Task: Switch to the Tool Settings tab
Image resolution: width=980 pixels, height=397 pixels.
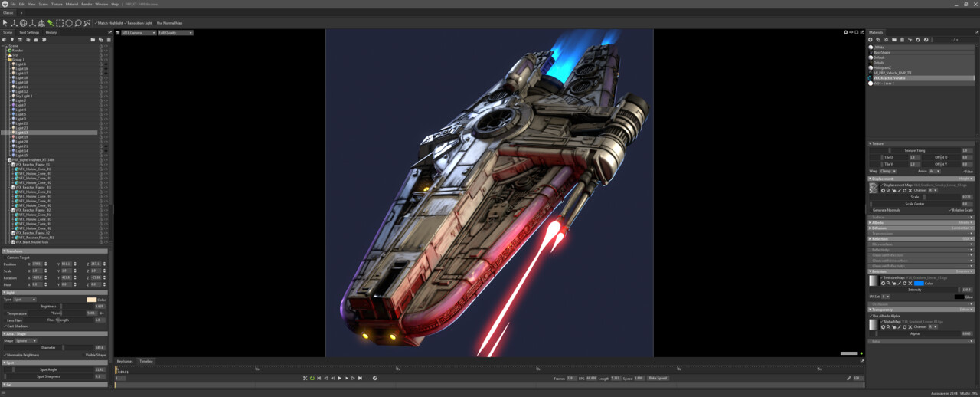Action: [29, 33]
